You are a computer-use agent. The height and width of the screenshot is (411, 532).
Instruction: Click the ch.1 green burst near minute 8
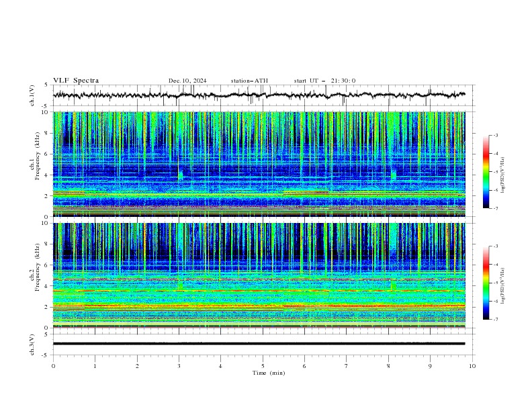coord(394,175)
